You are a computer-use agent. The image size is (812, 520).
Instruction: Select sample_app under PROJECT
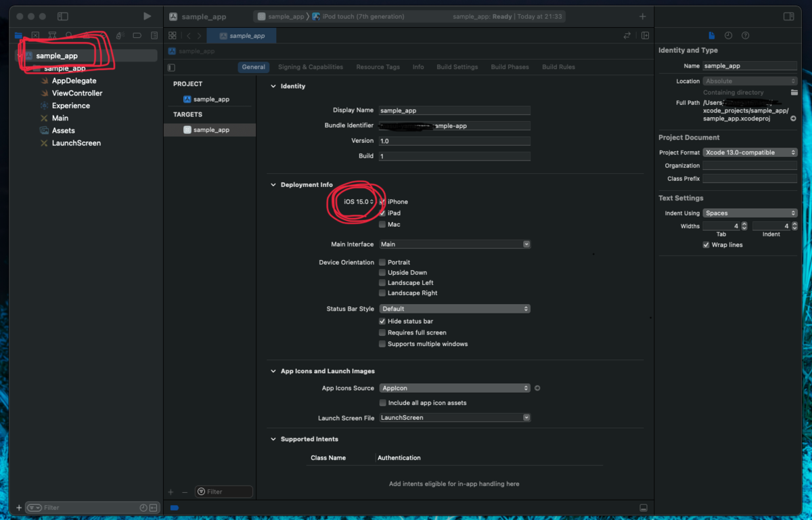210,99
